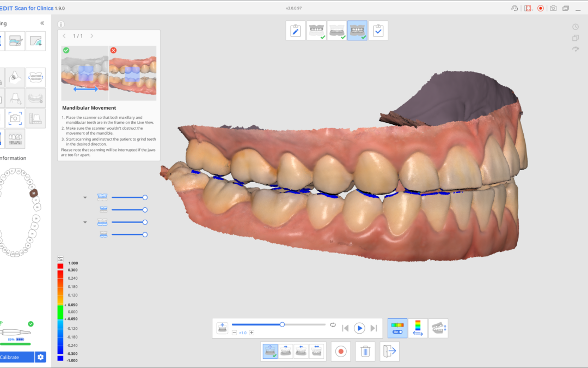Collapse first jaw opacity slider group
This screenshot has width=588, height=368.
coord(85,197)
